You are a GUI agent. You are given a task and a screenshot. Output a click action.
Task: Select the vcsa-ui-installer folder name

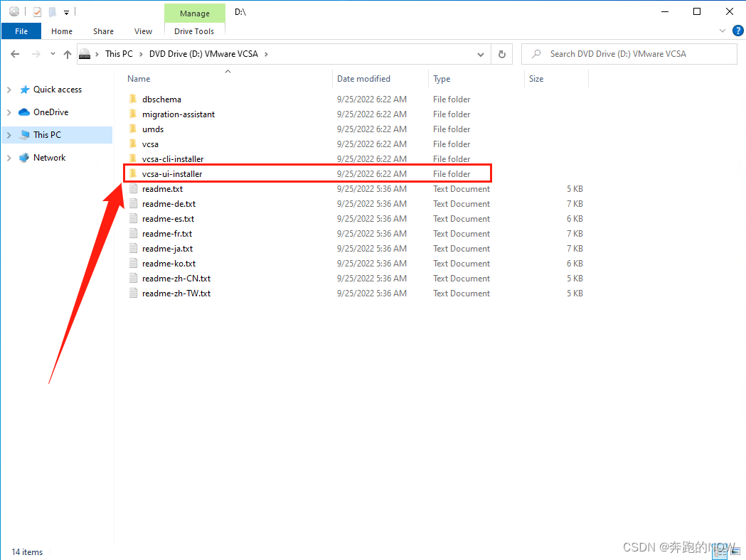click(x=172, y=174)
